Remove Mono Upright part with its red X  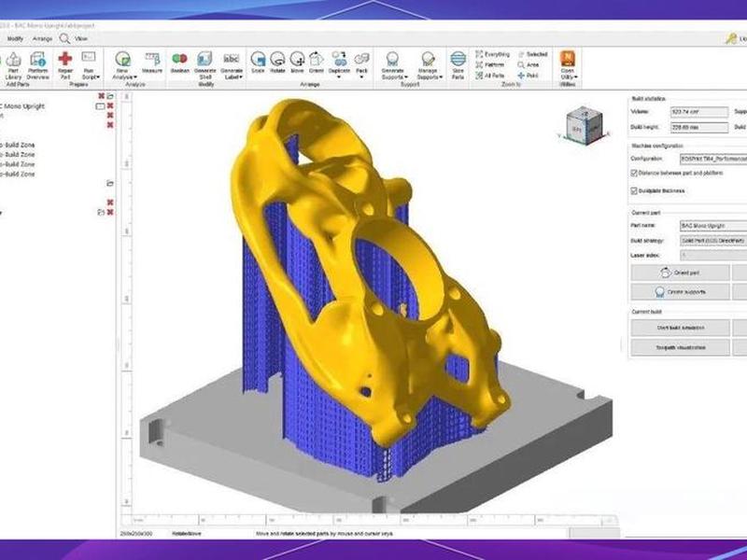[110, 105]
